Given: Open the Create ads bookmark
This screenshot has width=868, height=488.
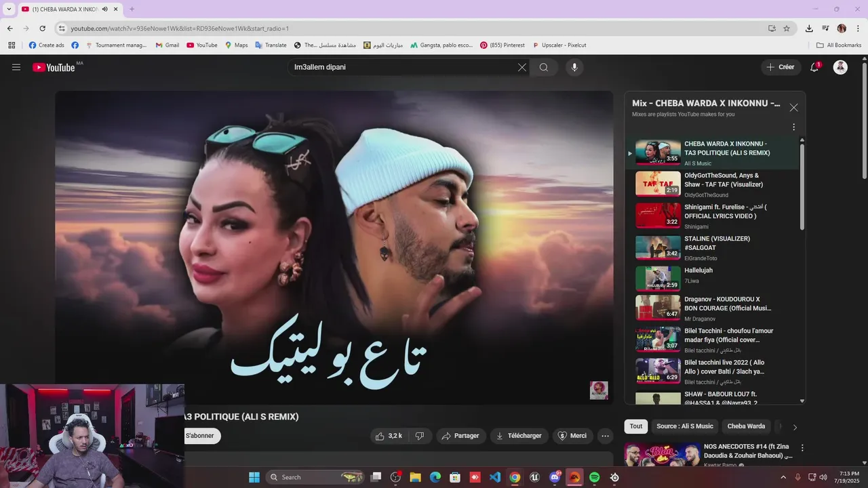Looking at the screenshot, I should [x=46, y=45].
